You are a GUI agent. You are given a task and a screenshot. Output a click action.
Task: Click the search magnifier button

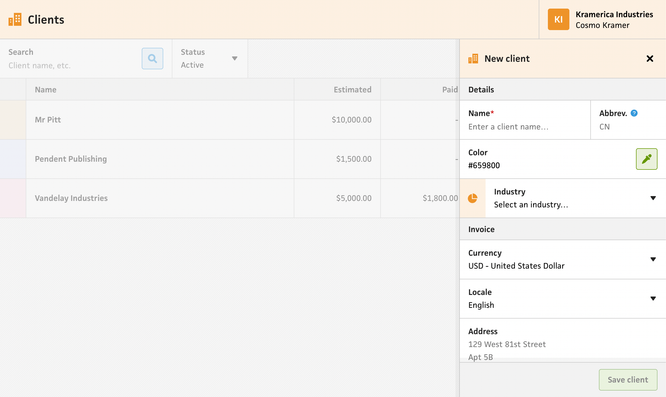tap(152, 59)
